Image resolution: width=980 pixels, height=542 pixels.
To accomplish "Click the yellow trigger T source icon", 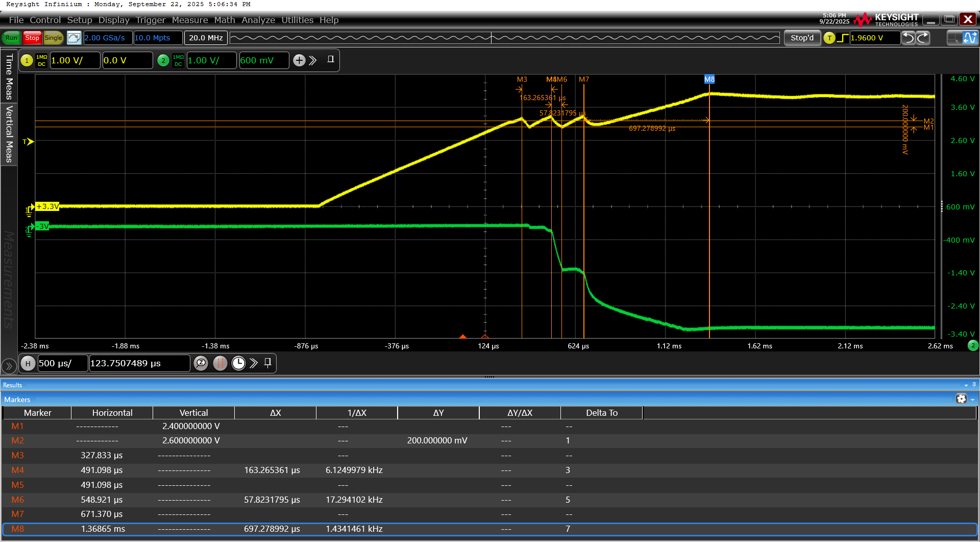I will click(x=829, y=38).
